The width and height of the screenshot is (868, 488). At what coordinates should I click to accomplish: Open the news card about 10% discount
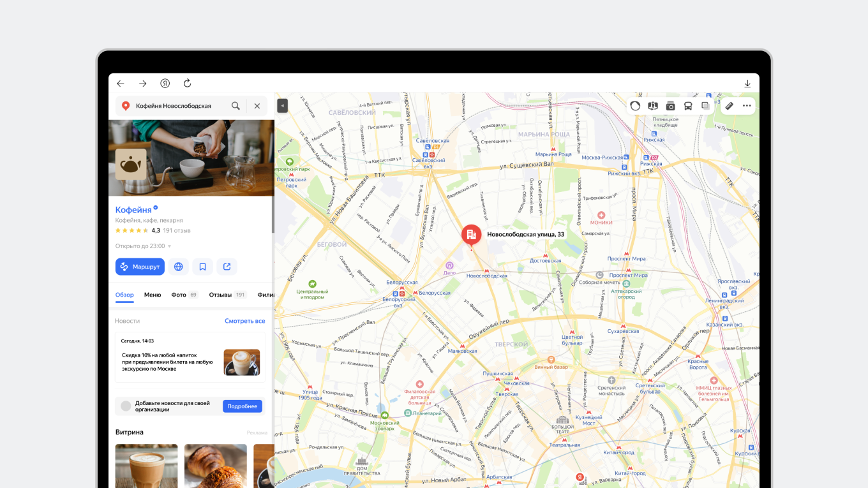coord(190,357)
